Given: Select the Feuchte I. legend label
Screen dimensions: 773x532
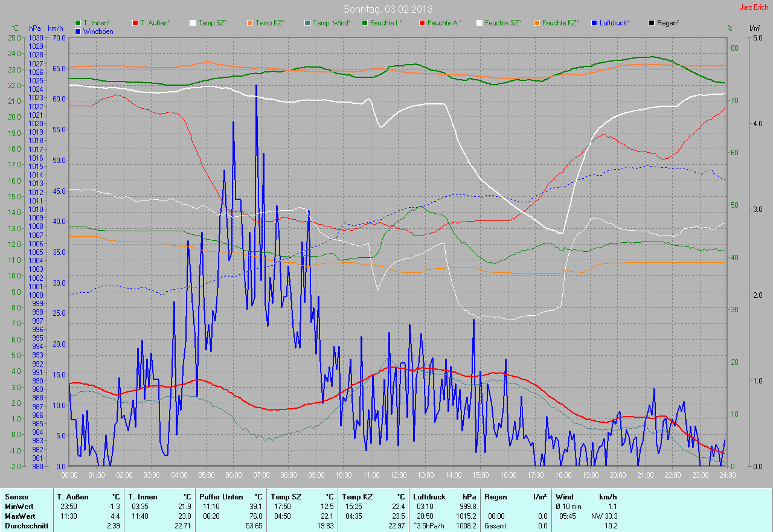Looking at the screenshot, I should 386,23.
